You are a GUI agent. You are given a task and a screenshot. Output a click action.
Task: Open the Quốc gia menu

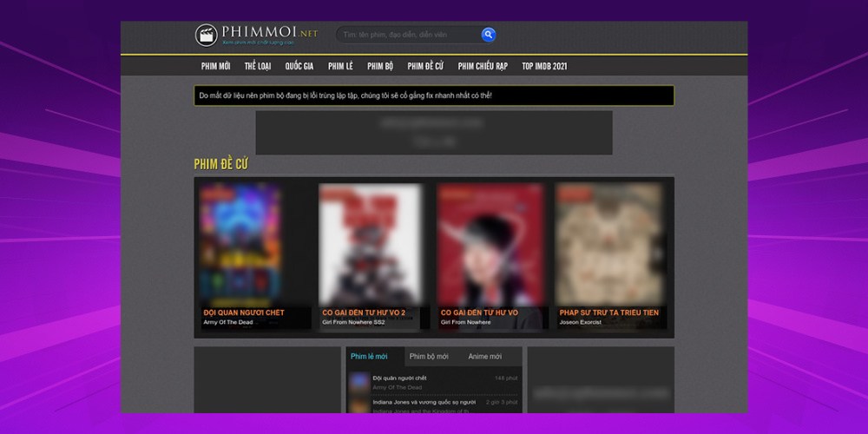point(299,67)
